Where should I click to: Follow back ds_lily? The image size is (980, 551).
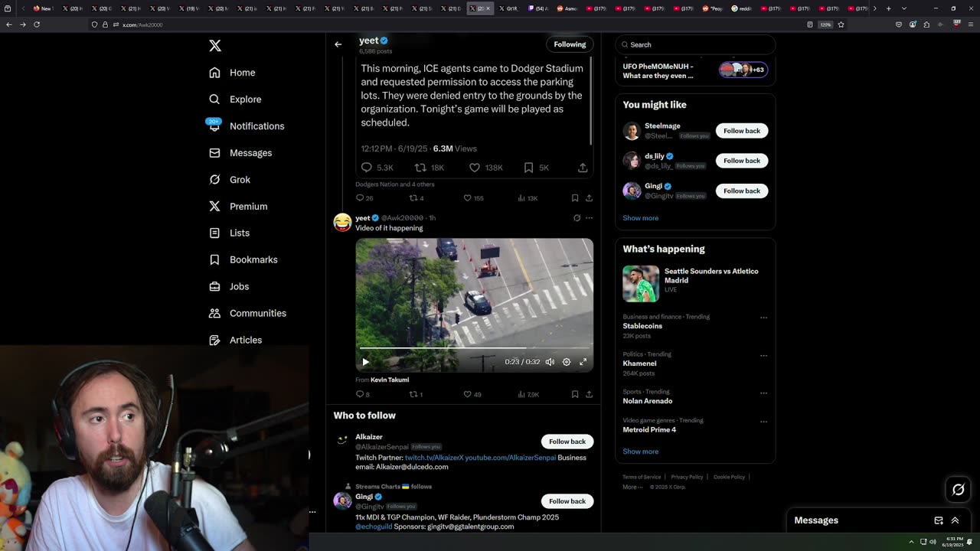[742, 161]
